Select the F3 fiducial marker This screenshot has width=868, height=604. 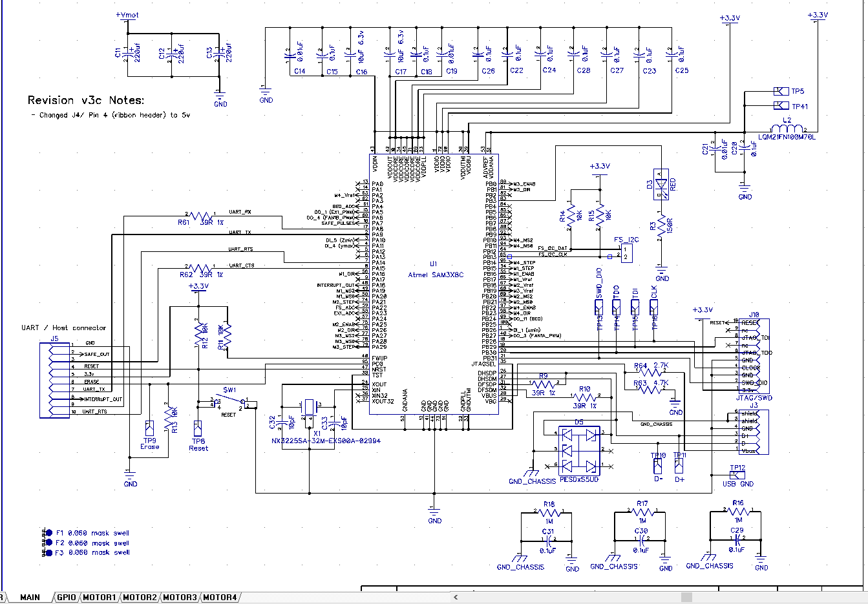click(49, 553)
